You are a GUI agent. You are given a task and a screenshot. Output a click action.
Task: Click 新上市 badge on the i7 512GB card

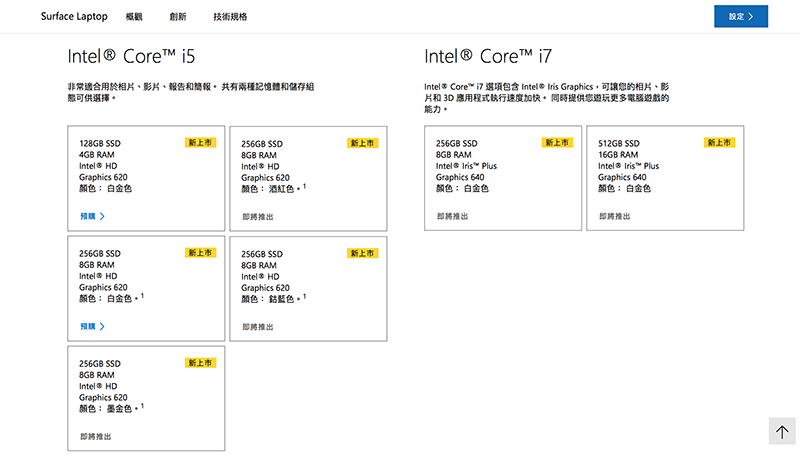(719, 143)
